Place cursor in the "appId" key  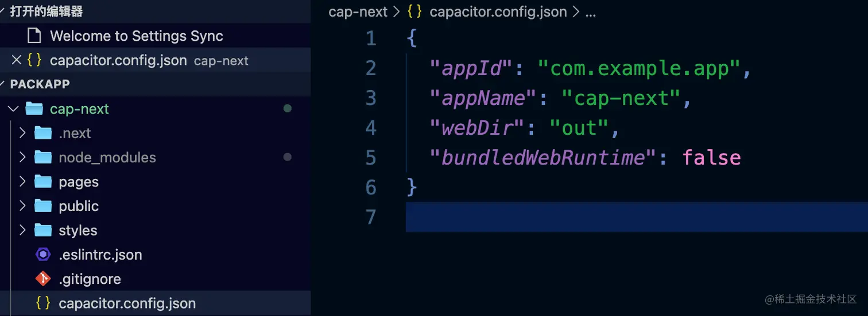coord(471,69)
